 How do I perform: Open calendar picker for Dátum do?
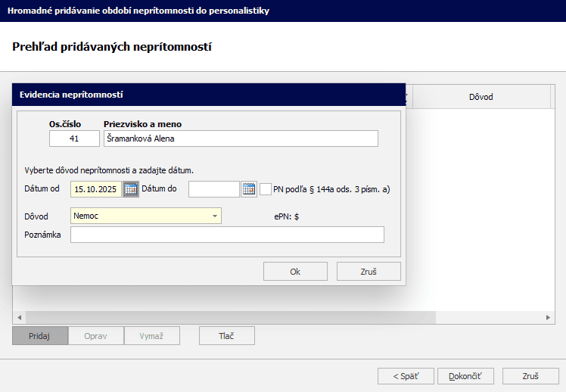(x=249, y=189)
